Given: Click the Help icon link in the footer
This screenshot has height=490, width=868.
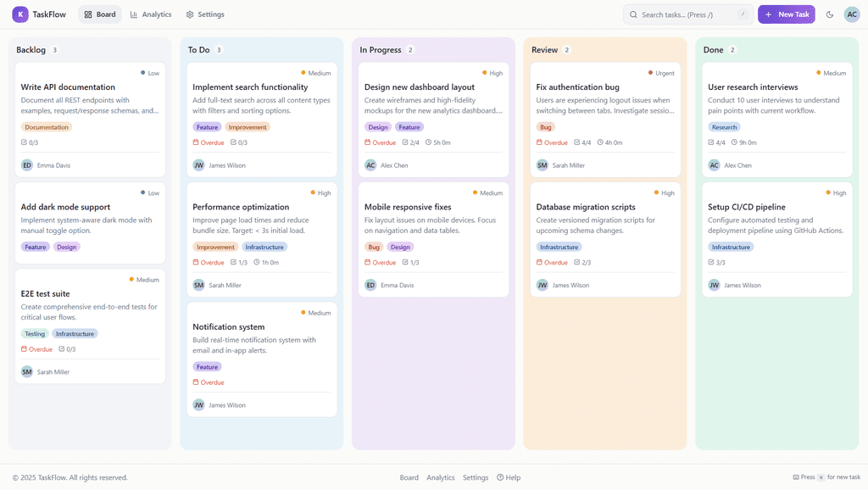Looking at the screenshot, I should (500, 477).
